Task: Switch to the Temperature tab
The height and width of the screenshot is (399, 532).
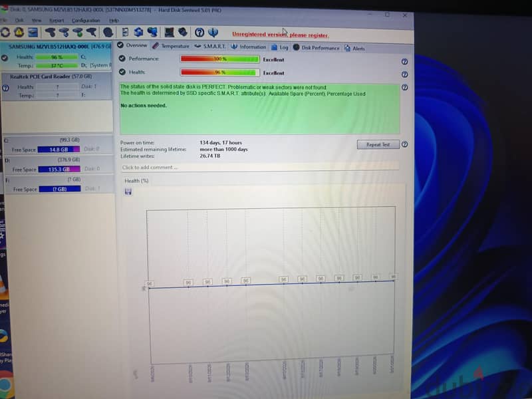Action: click(x=171, y=46)
